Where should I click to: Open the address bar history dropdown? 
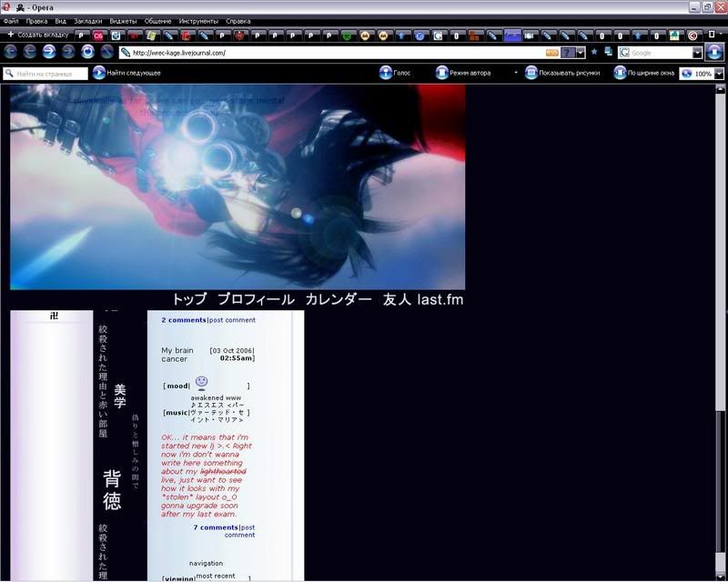tap(581, 53)
